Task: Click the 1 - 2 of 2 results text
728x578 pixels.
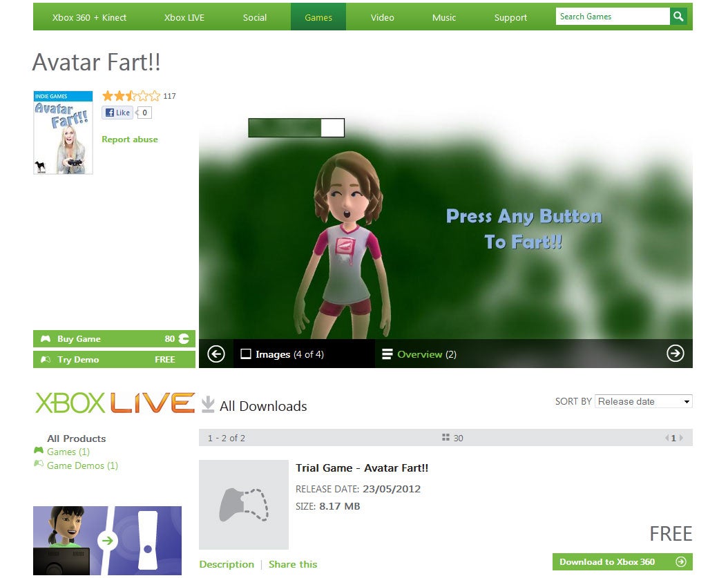Action: pos(226,438)
